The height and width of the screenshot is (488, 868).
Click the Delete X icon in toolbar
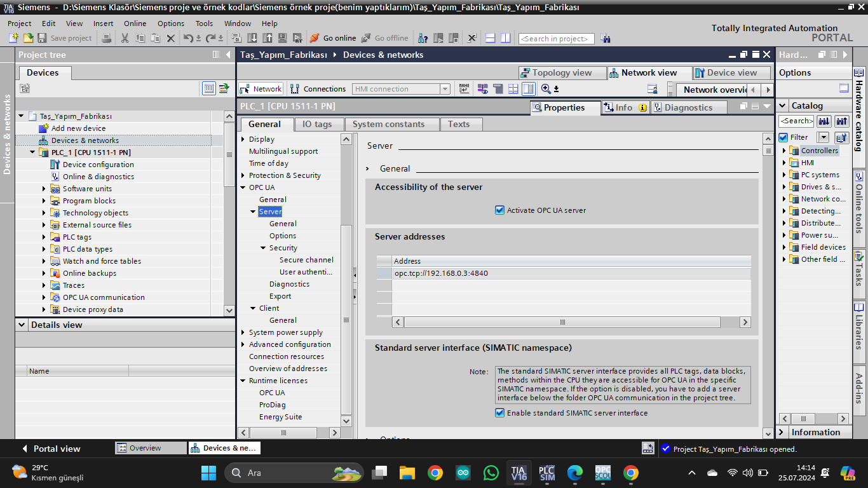170,38
